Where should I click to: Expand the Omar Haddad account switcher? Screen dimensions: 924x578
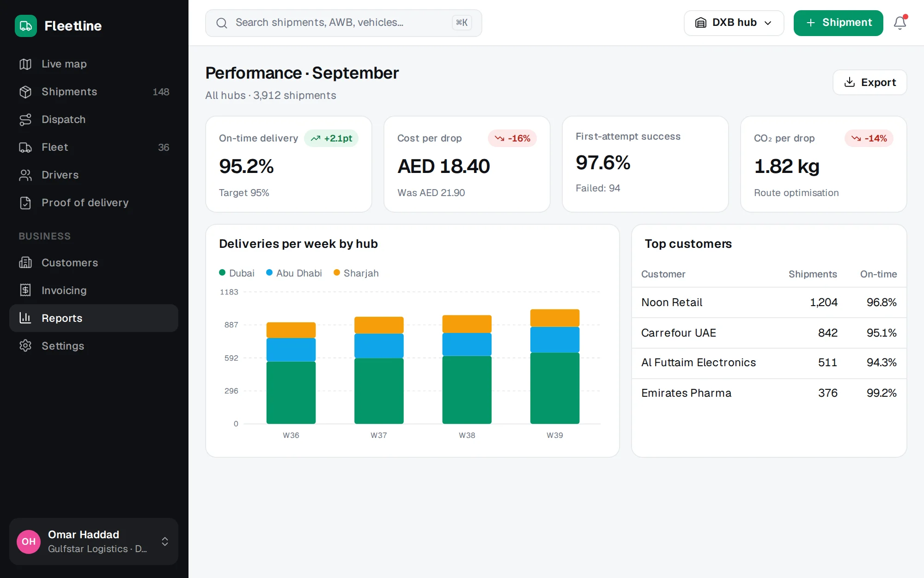pyautogui.click(x=94, y=541)
